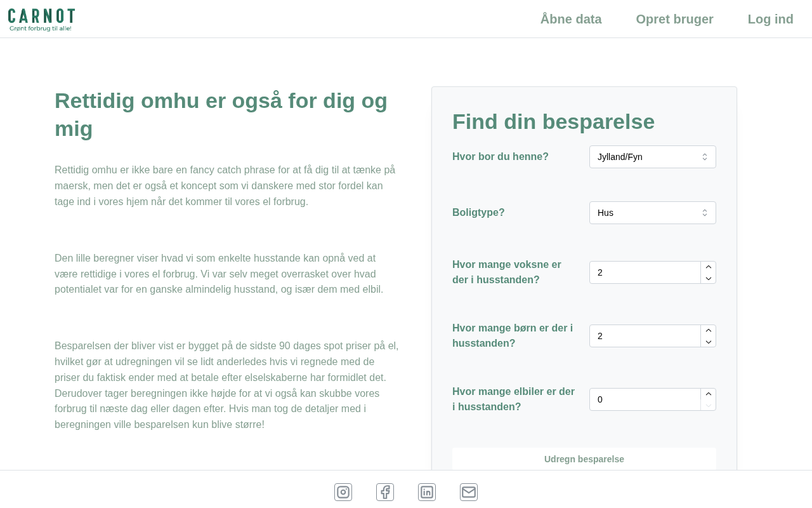
Task: Open the Facebook icon link
Action: tap(385, 492)
